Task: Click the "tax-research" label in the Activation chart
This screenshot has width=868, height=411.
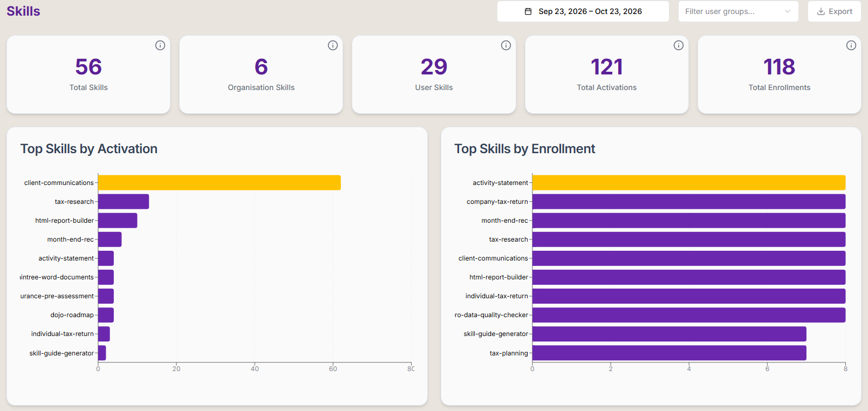Action: click(x=74, y=202)
